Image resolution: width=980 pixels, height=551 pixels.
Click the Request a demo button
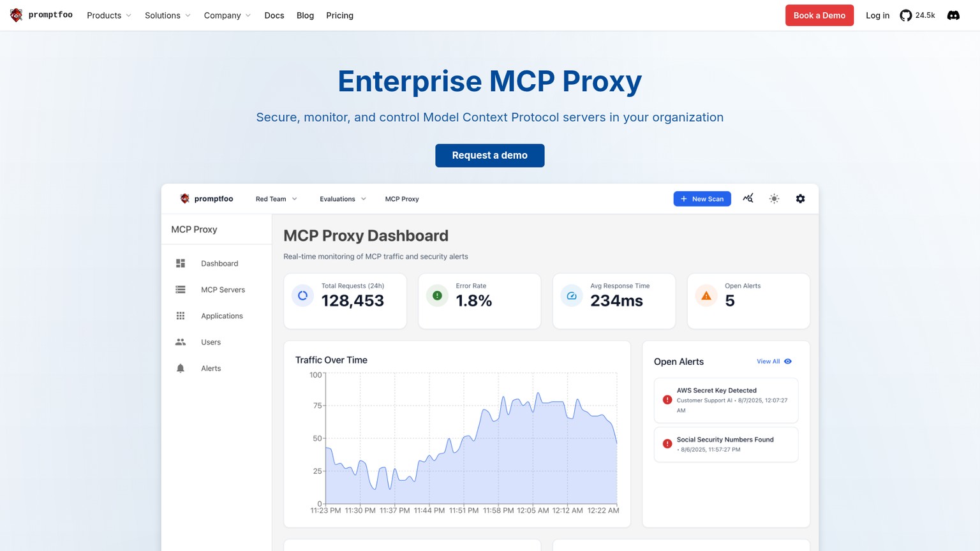489,156
